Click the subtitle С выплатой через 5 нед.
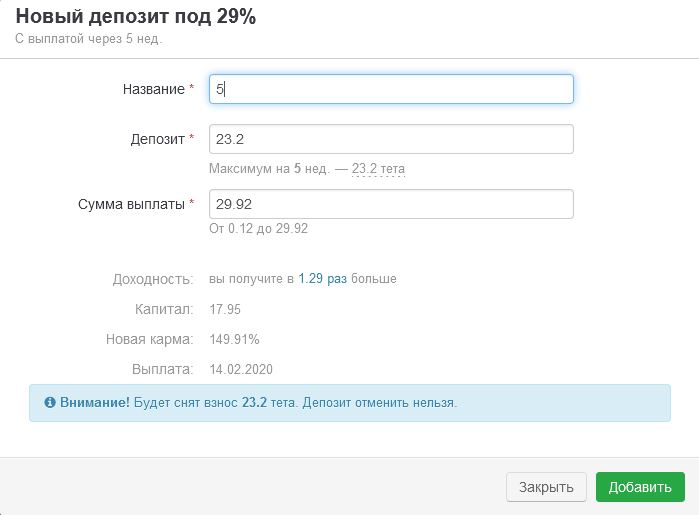699x515 pixels. [x=89, y=39]
